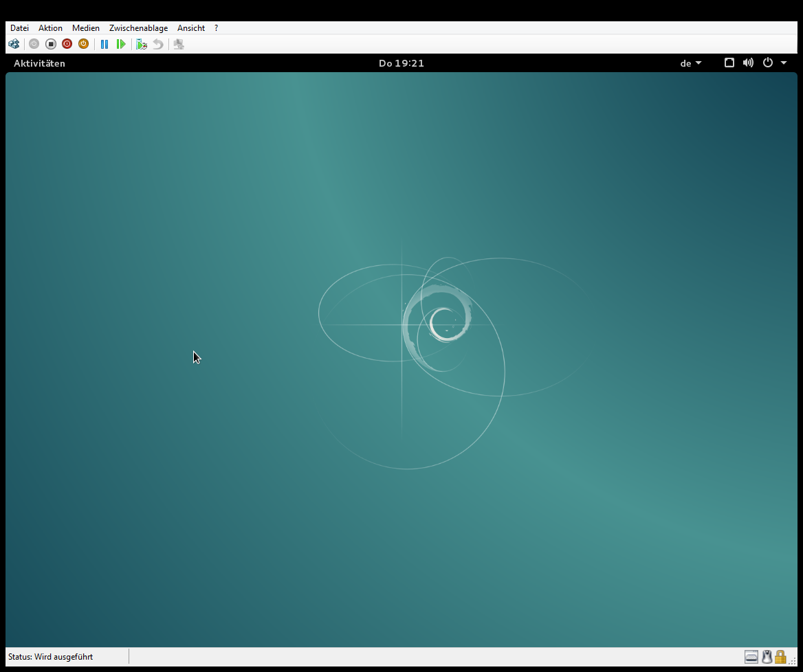This screenshot has height=672, width=803.
Task: Shut down the VM with the red icon
Action: (x=67, y=44)
